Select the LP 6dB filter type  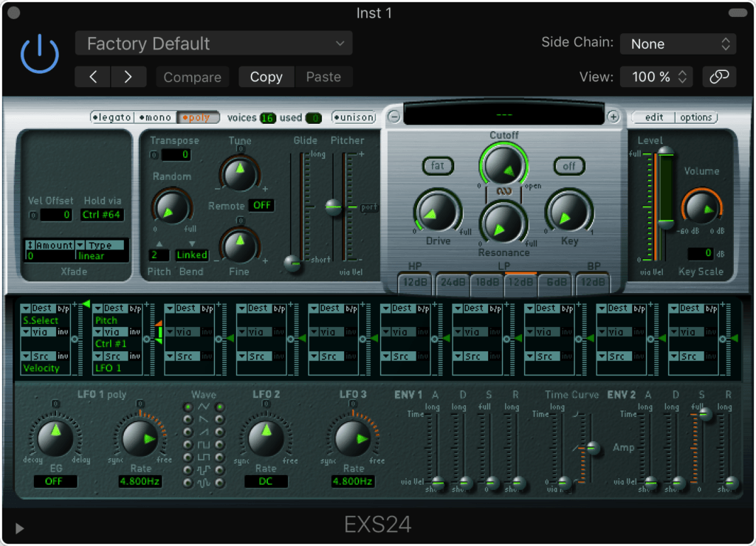pos(555,282)
